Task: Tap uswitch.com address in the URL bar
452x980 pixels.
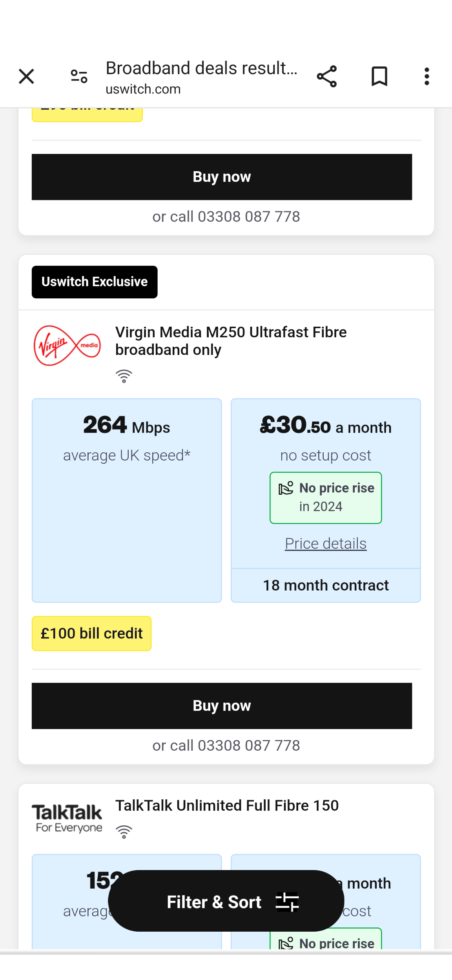Action: [143, 89]
